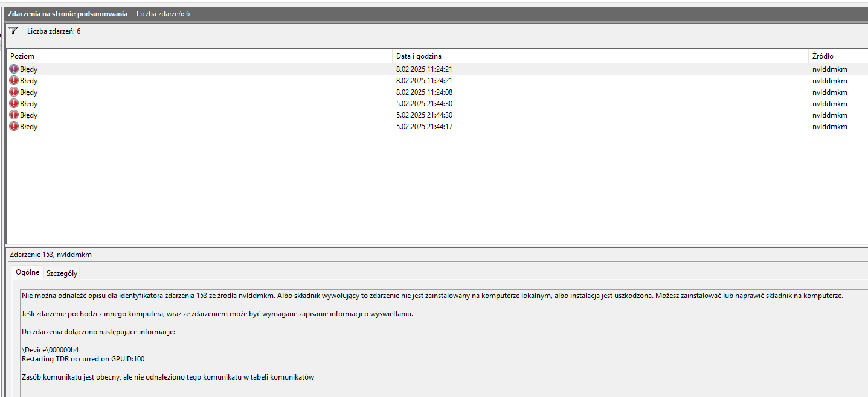This screenshot has width=868, height=397.
Task: Select the date cell 8.02.2025 11:24:08
Action: (424, 92)
